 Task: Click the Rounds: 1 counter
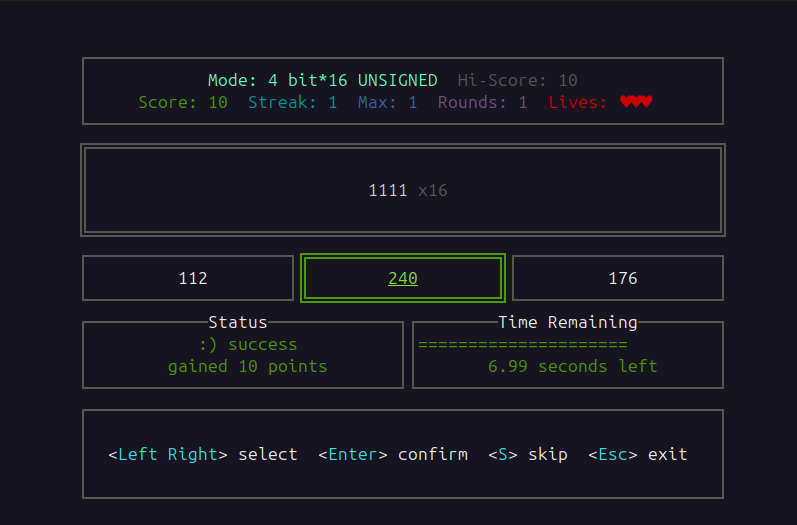click(x=482, y=102)
